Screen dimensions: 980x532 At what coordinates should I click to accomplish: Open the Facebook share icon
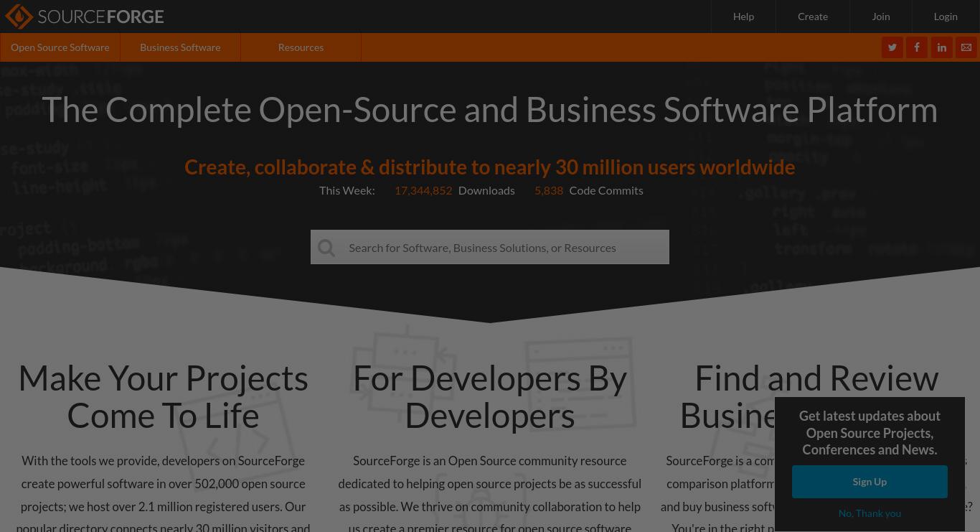(x=917, y=47)
